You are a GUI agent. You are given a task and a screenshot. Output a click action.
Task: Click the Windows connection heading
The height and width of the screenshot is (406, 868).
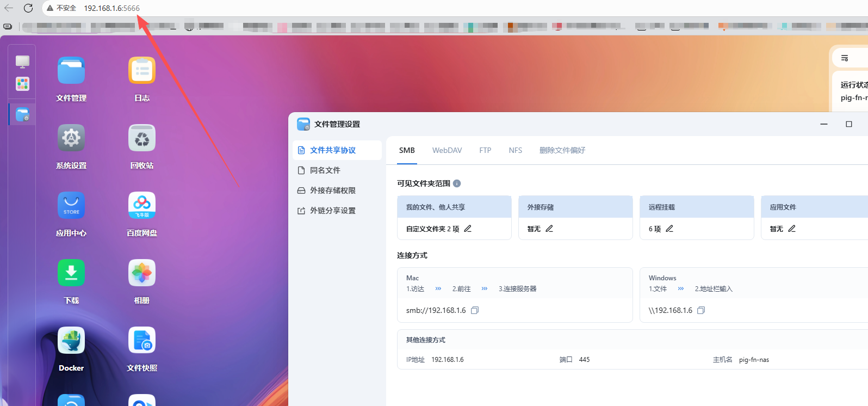click(x=662, y=278)
